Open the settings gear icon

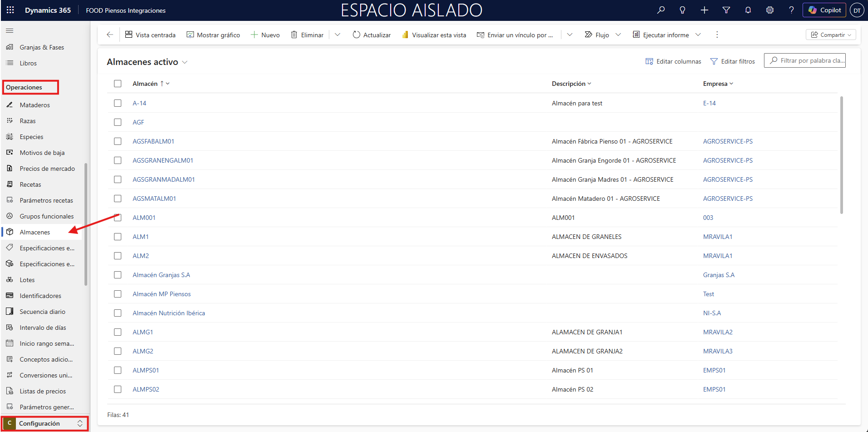pyautogui.click(x=769, y=10)
